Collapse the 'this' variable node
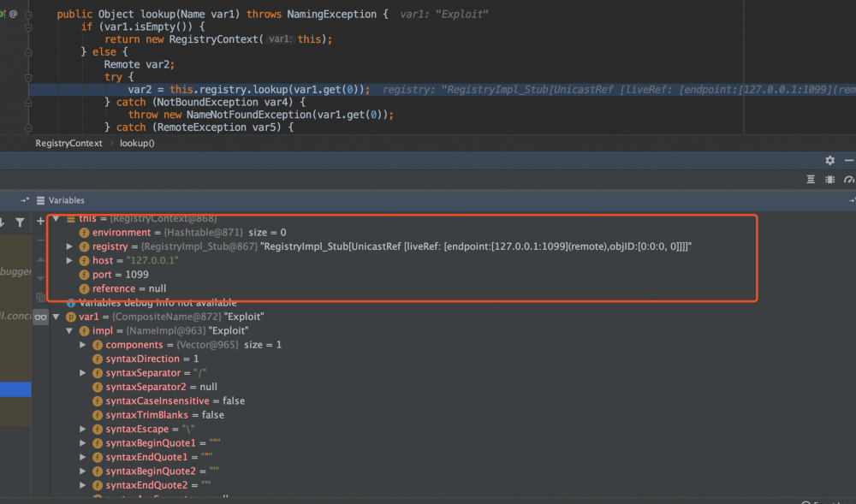The width and height of the screenshot is (856, 504). (56, 219)
